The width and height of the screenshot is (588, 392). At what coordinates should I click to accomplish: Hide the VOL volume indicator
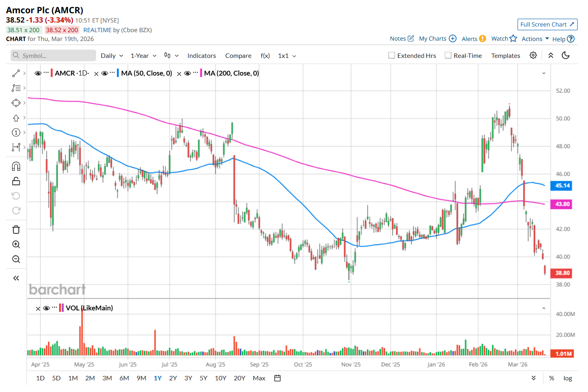click(x=46, y=308)
